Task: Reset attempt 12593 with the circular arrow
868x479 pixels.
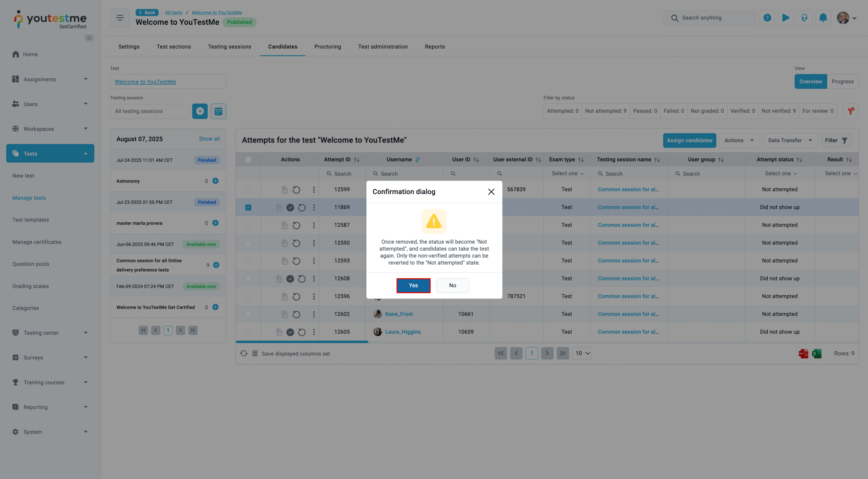Action: [296, 261]
